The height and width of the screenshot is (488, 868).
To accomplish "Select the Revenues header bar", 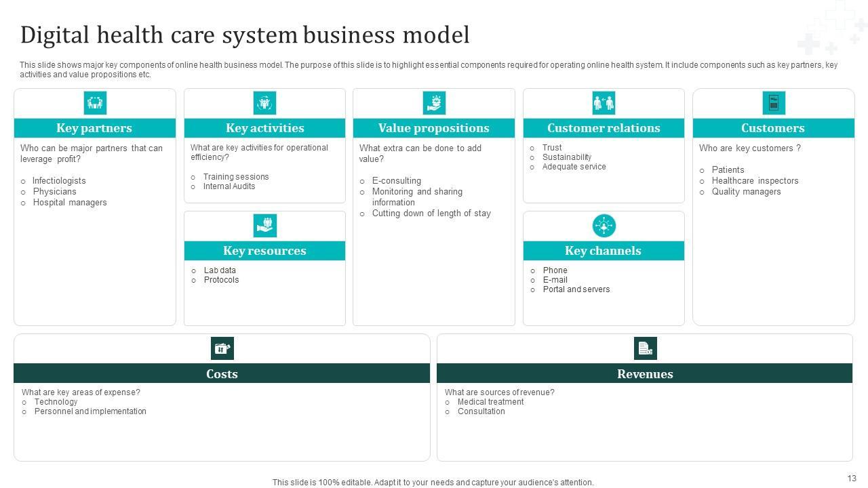I will tap(645, 373).
